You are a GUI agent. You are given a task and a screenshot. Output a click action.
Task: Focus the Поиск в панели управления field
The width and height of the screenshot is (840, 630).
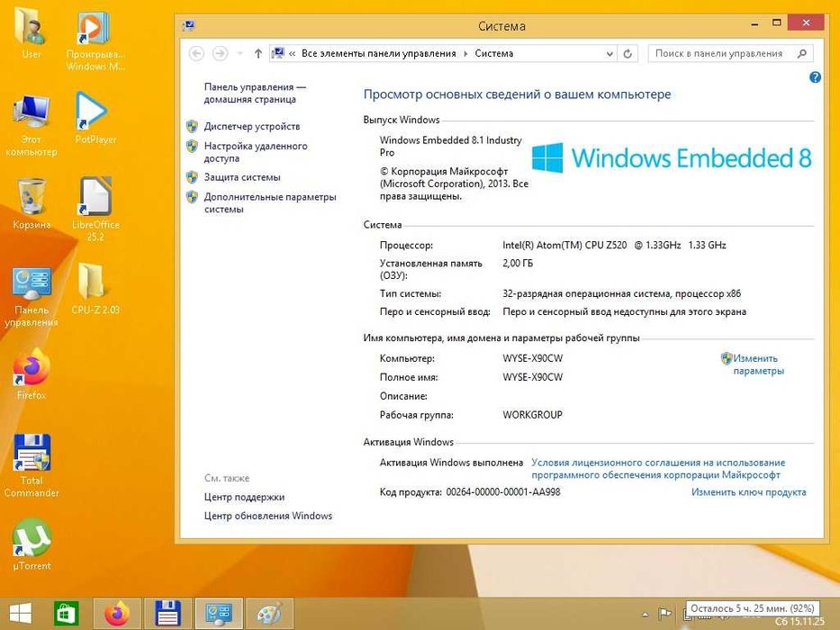coord(731,54)
